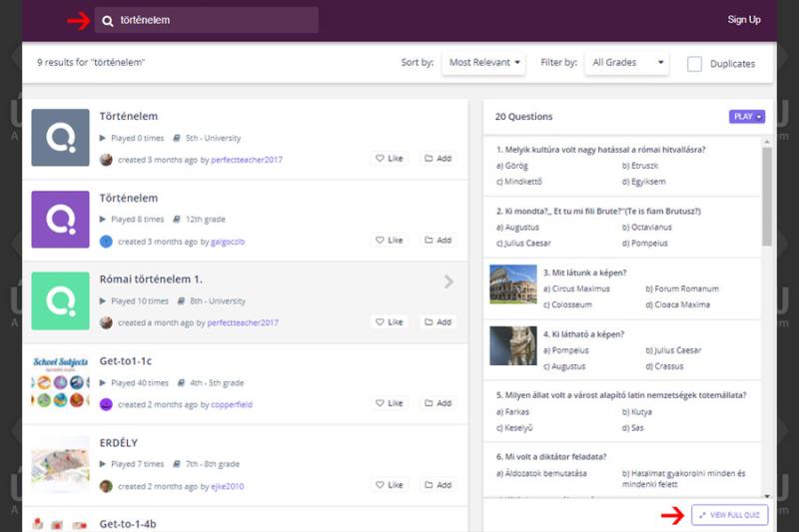Image resolution: width=799 pixels, height=532 pixels.
Task: Click the Colosseum image in question 3
Action: [x=513, y=283]
